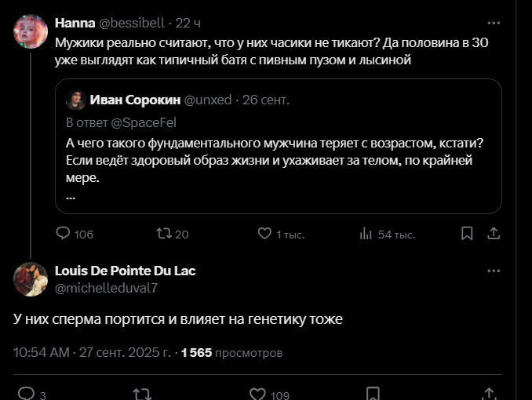Like Hanna's tweet with 1 тыс. likes
This screenshot has height=400, width=532.
265,234
